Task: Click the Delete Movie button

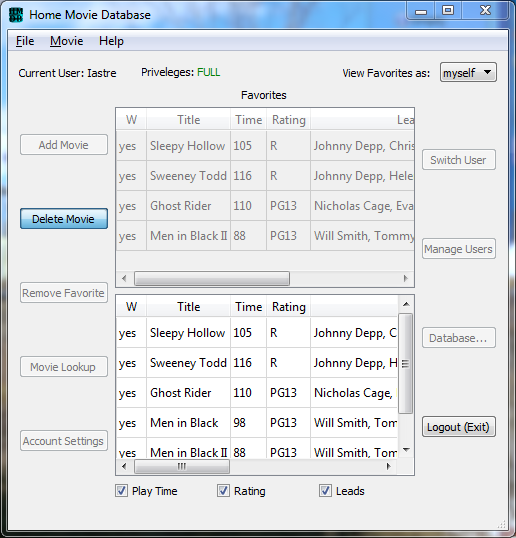Action: (x=64, y=219)
